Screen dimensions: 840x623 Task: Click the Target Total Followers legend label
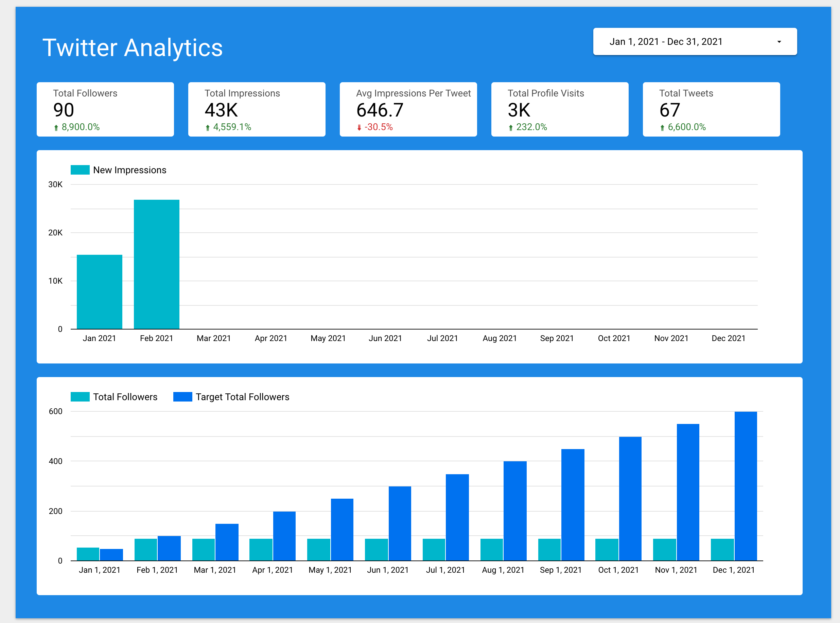[242, 397]
